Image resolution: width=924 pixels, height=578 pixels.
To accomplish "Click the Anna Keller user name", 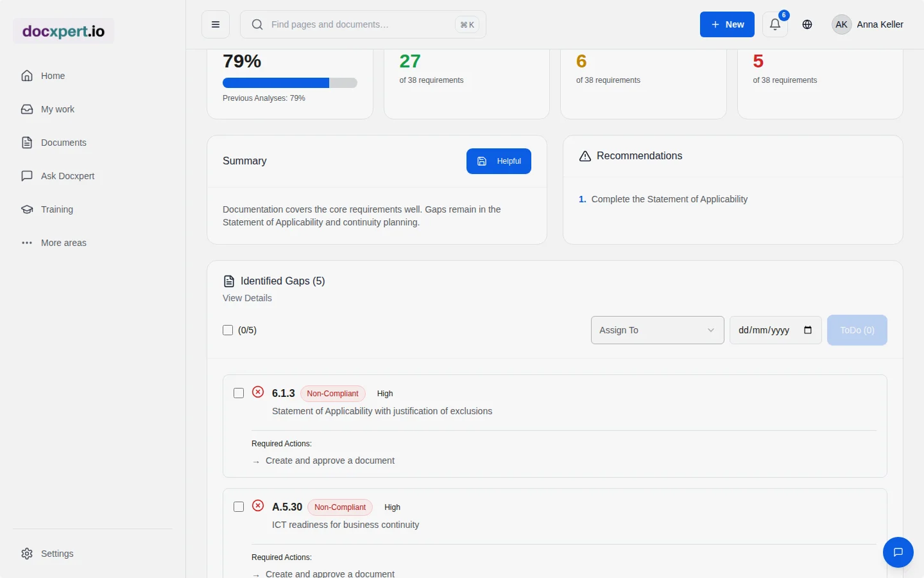I will tap(880, 24).
